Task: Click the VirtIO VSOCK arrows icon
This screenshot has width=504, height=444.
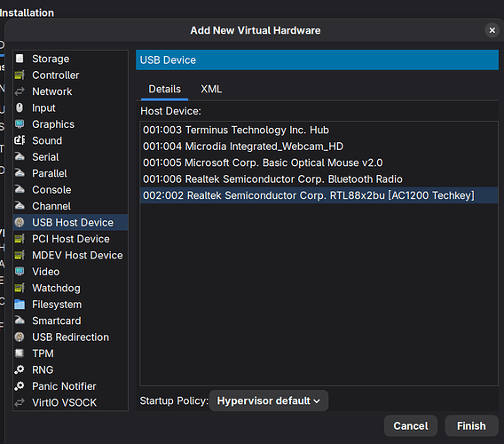Action: tap(20, 402)
